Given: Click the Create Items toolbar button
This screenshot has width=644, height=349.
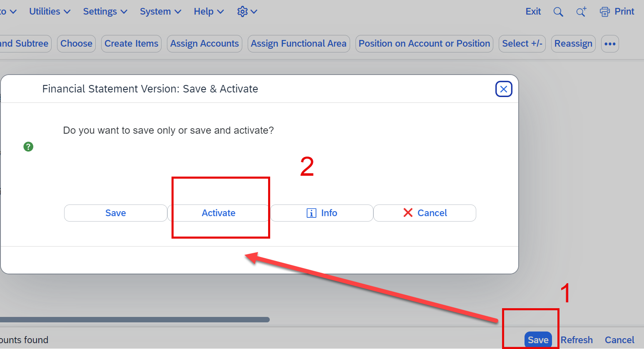Looking at the screenshot, I should pos(131,44).
